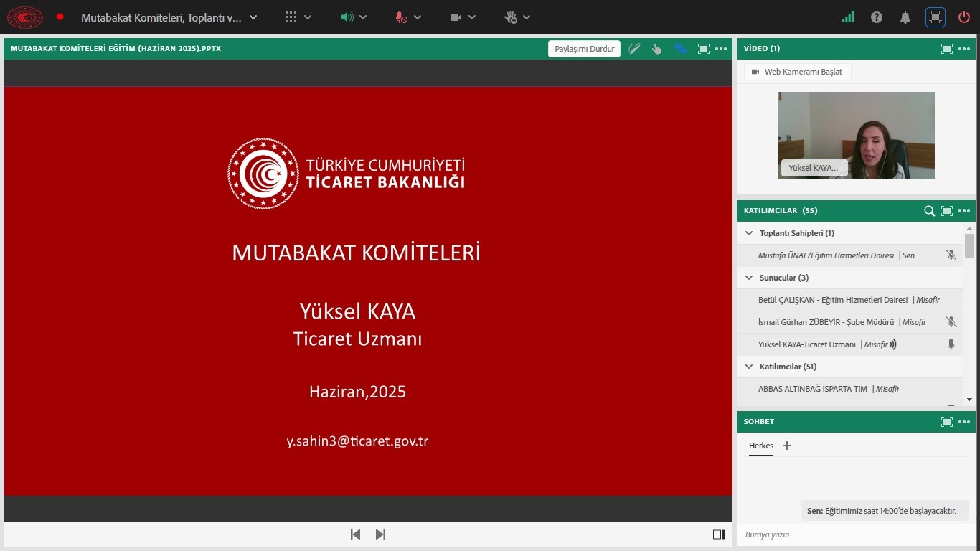Open the meeting title dropdown menu
Screen dimensions: 980x551
pos(253,17)
